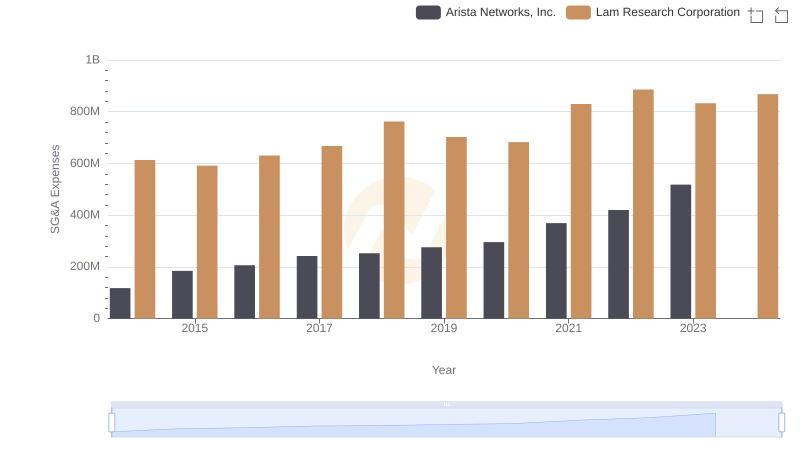Select the Lam Research bar for 2020
This screenshot has height=461, width=800.
[x=518, y=230]
